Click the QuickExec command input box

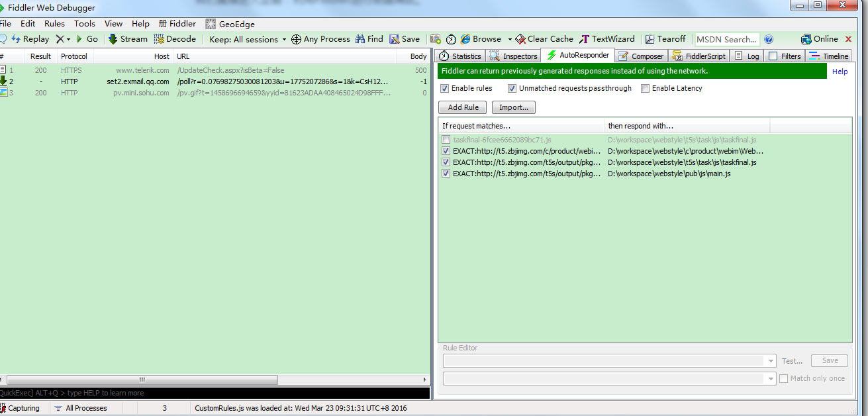(x=215, y=393)
